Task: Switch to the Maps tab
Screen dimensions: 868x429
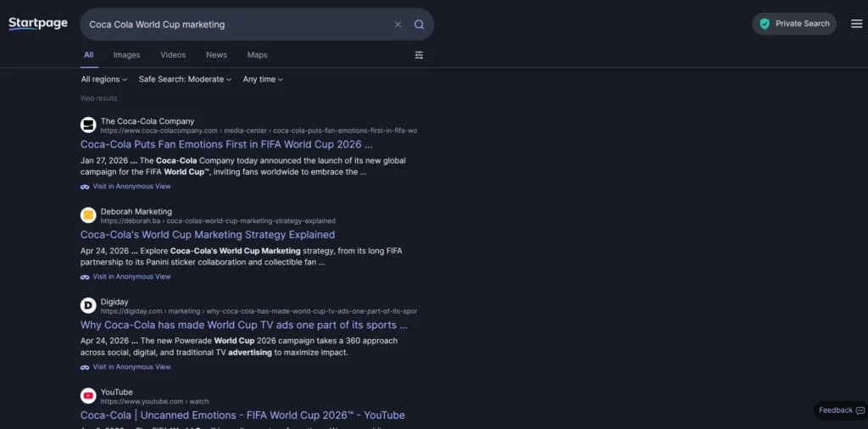Action: click(258, 55)
